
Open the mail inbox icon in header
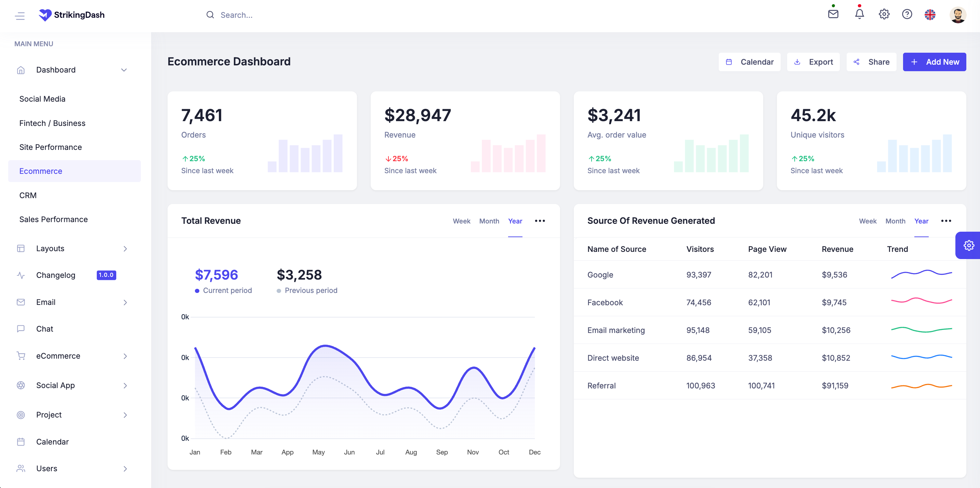point(833,14)
